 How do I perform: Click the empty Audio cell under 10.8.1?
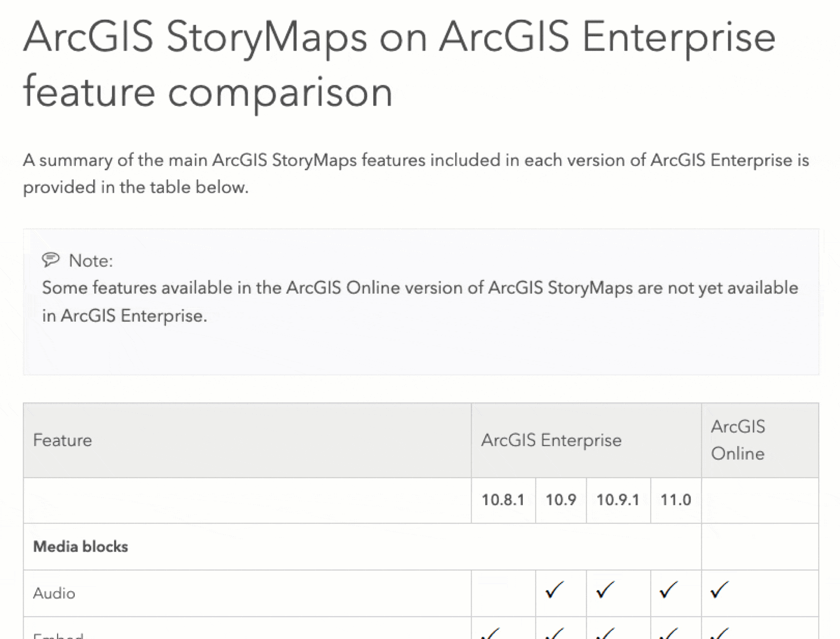point(503,593)
